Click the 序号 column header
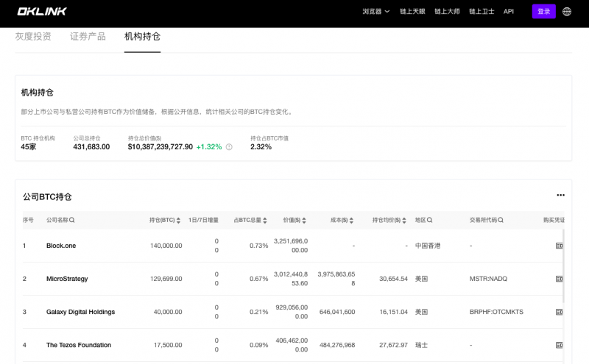 28,220
